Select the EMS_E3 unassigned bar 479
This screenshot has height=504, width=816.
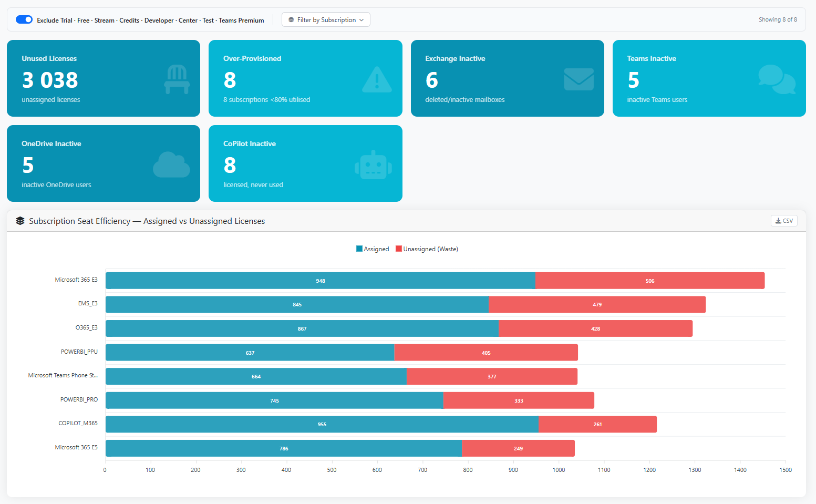tap(597, 304)
